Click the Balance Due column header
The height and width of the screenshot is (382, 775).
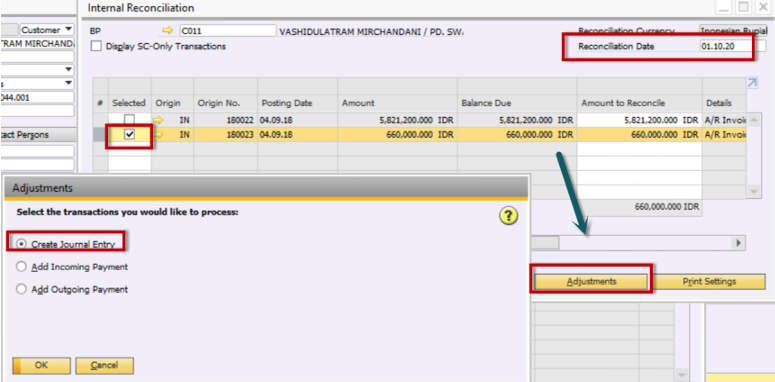pos(517,103)
